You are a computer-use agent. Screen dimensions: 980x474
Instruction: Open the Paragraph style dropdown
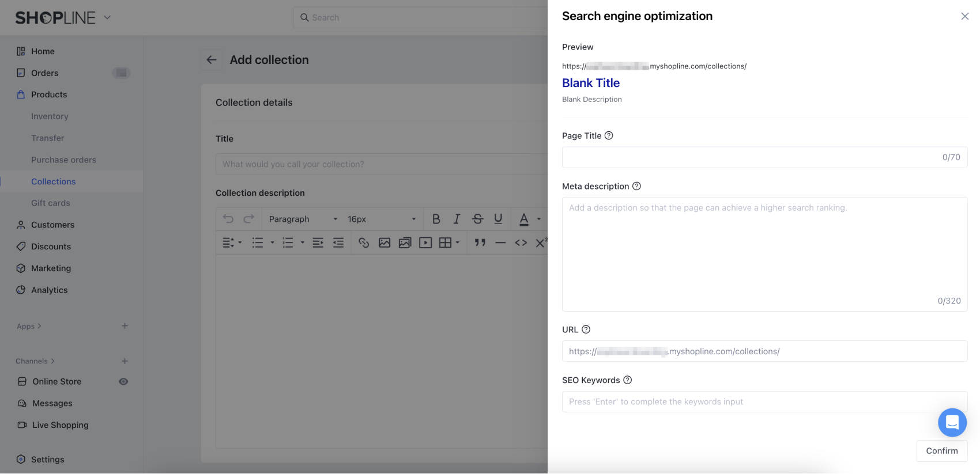303,219
